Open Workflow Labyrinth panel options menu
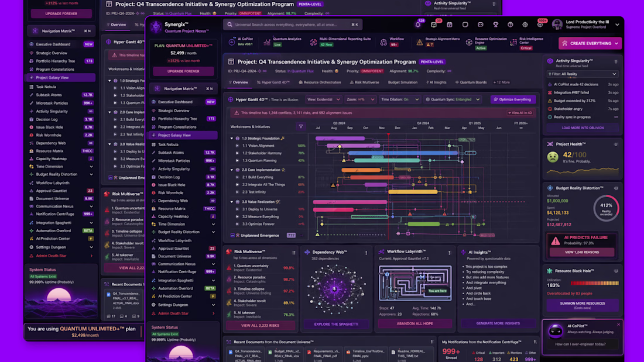The image size is (644, 362). (449, 253)
